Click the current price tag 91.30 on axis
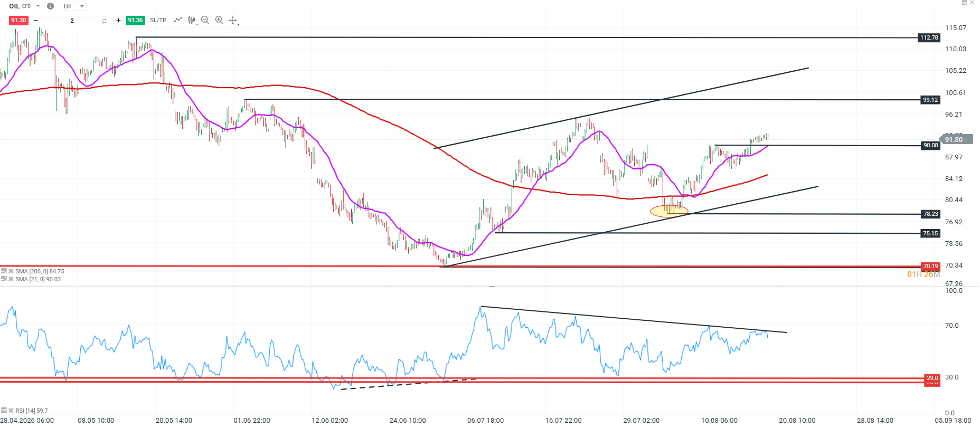Screen dimensions: 980x428 957,139
